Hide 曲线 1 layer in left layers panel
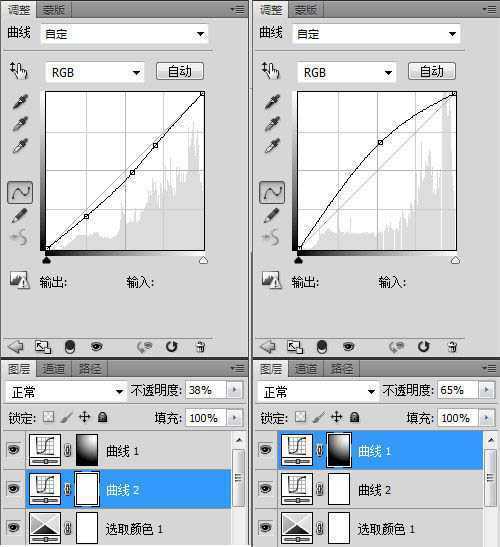 click(x=14, y=449)
